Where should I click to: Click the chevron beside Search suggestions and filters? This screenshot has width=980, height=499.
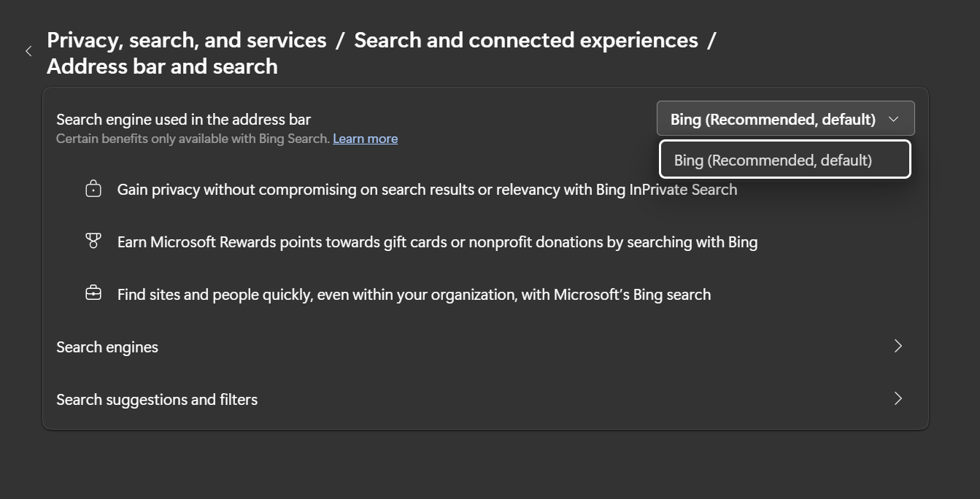point(898,398)
